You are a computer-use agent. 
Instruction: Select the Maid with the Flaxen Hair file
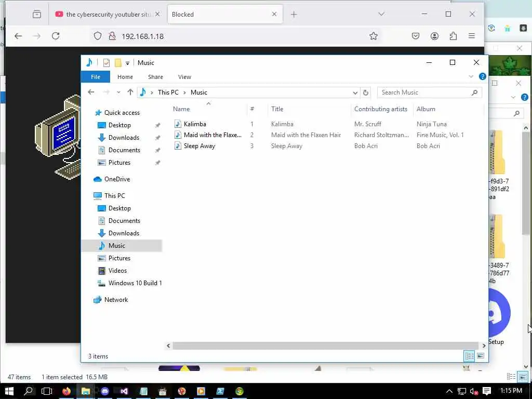click(x=212, y=135)
